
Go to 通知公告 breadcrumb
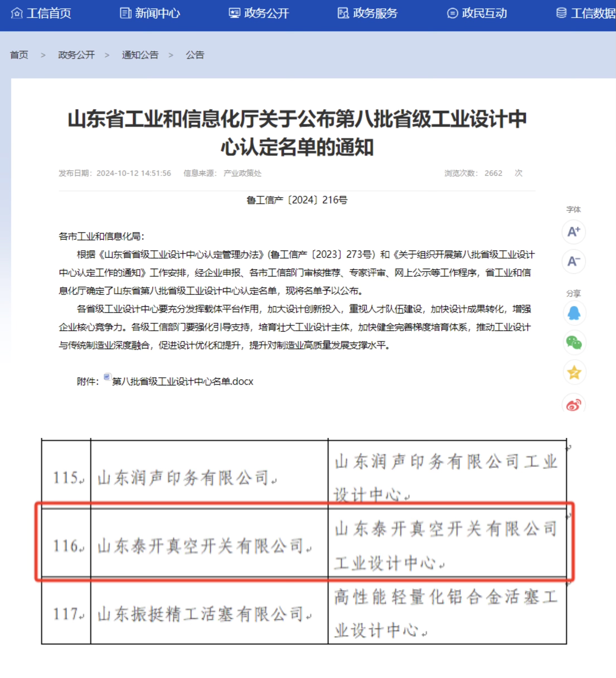pyautogui.click(x=140, y=55)
